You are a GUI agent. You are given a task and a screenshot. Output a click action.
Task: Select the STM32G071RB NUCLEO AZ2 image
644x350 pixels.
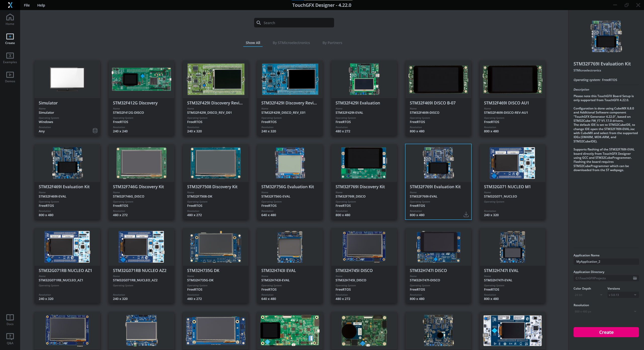pyautogui.click(x=141, y=247)
